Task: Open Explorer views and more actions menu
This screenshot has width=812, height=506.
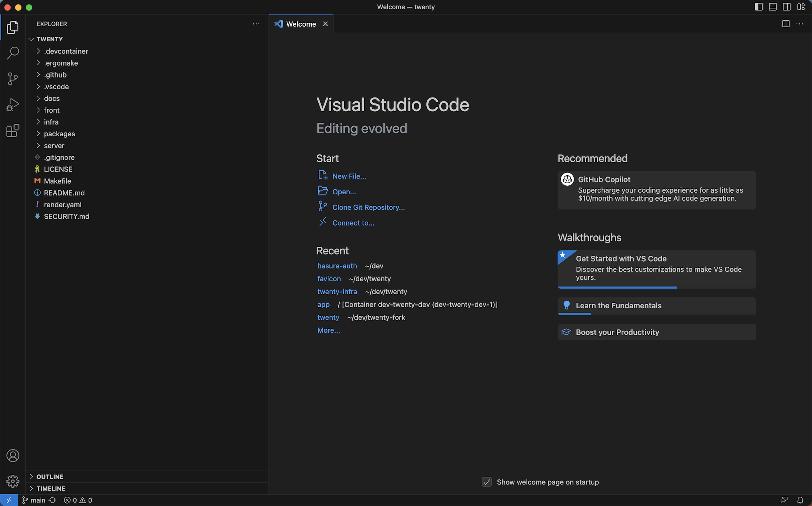Action: coord(256,24)
